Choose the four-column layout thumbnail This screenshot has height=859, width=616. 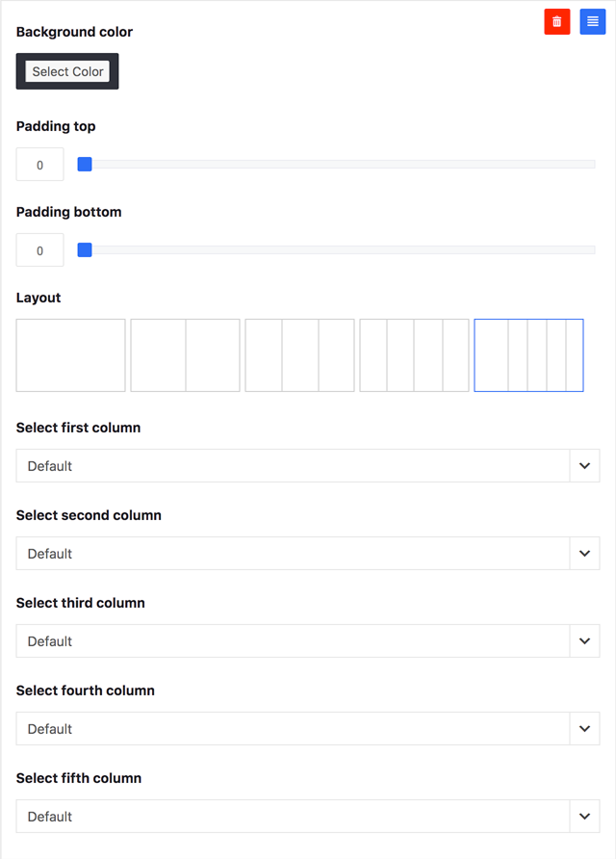tap(414, 355)
